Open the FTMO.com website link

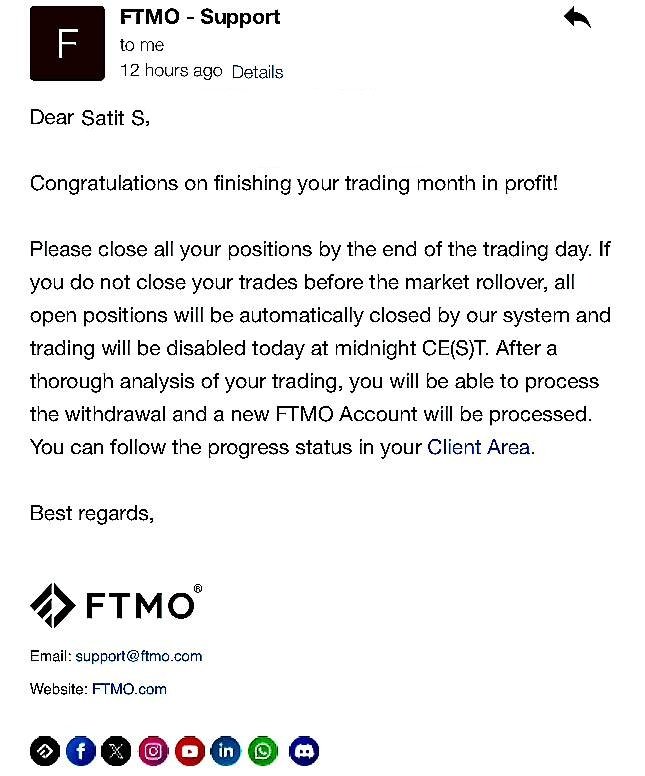click(x=129, y=689)
